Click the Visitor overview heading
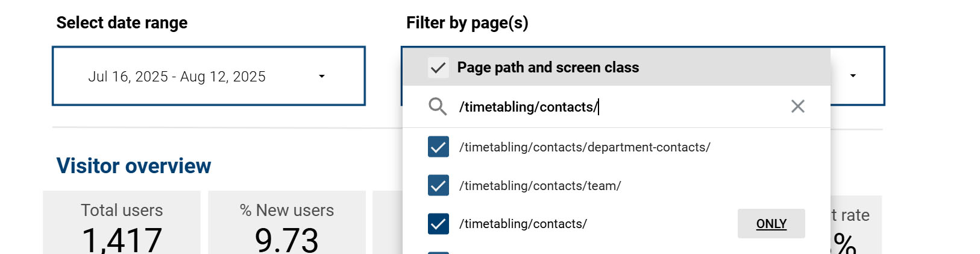Image resolution: width=980 pixels, height=254 pixels. (134, 166)
